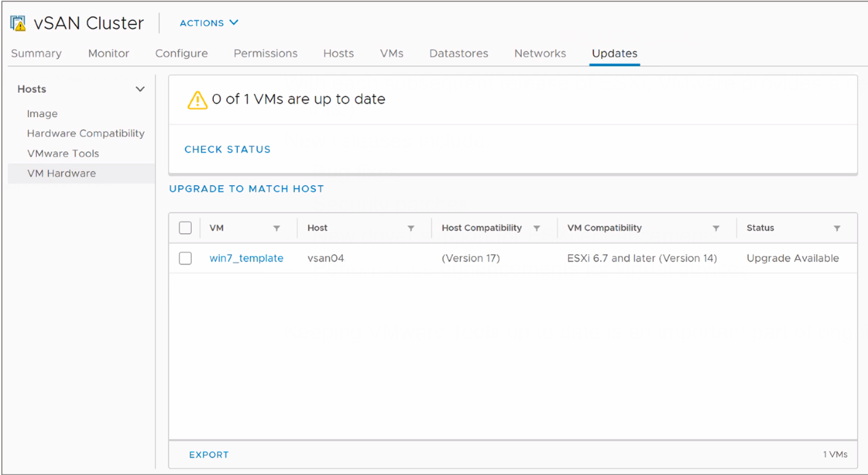Open the Datastores tab

pos(459,53)
